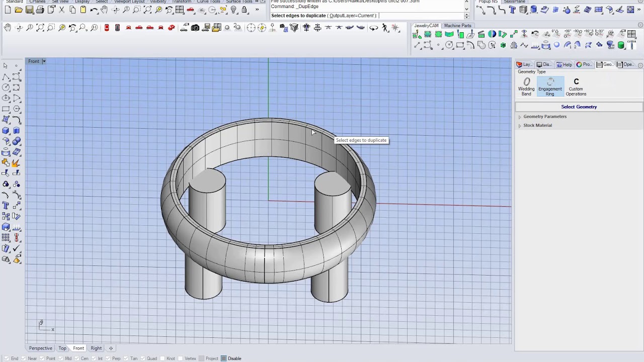Image resolution: width=644 pixels, height=362 pixels.
Task: Click the Text object T icon in Popup toolbar
Action: coord(512,10)
